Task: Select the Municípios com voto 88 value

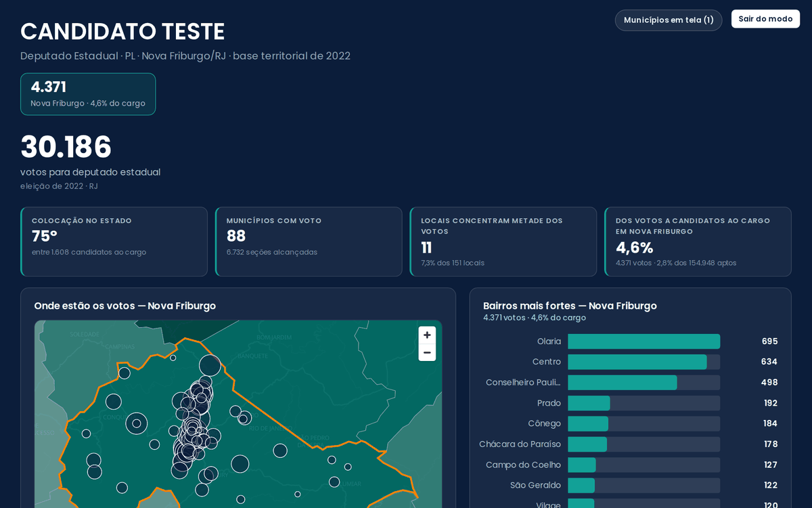Action: 236,236
